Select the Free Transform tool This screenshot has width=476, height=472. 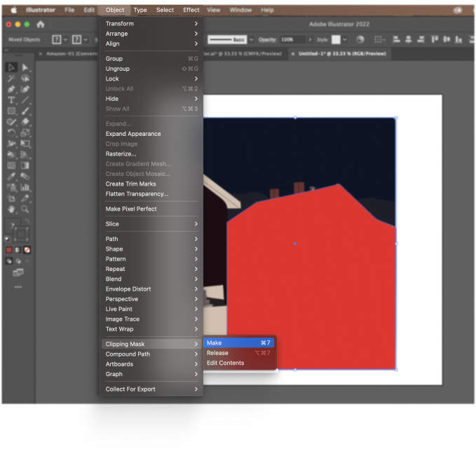click(25, 144)
